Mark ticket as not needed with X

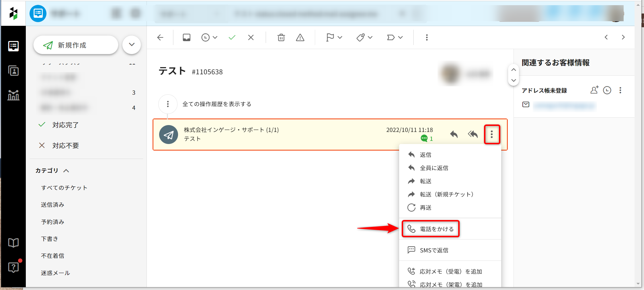(x=251, y=38)
